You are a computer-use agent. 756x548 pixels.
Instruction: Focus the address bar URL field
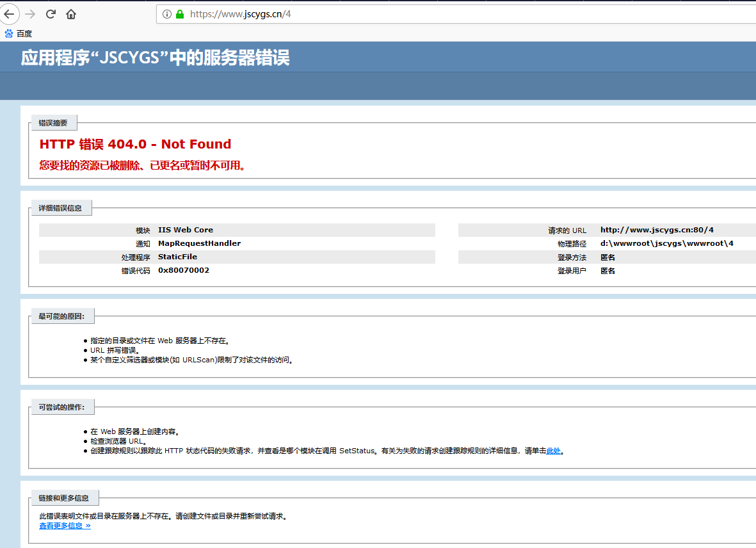coord(456,14)
